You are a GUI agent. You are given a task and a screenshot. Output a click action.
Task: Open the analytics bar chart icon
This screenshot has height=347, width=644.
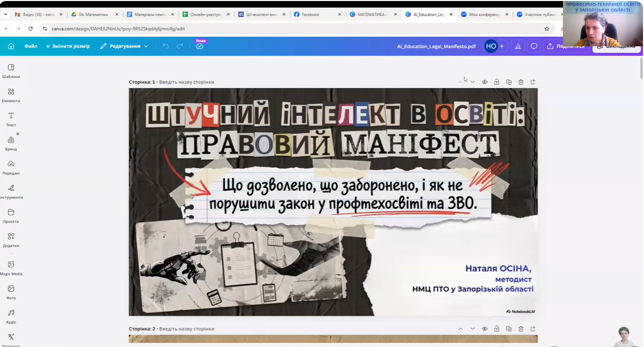[x=518, y=46]
